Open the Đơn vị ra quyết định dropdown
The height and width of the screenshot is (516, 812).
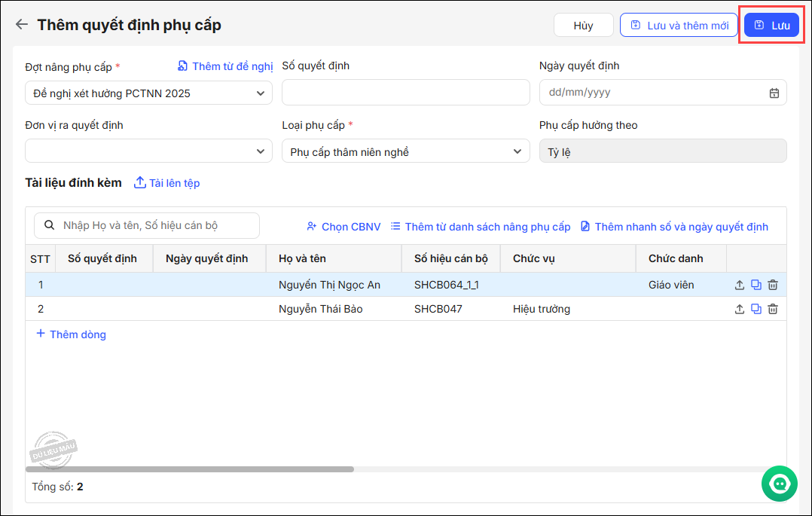click(x=261, y=151)
